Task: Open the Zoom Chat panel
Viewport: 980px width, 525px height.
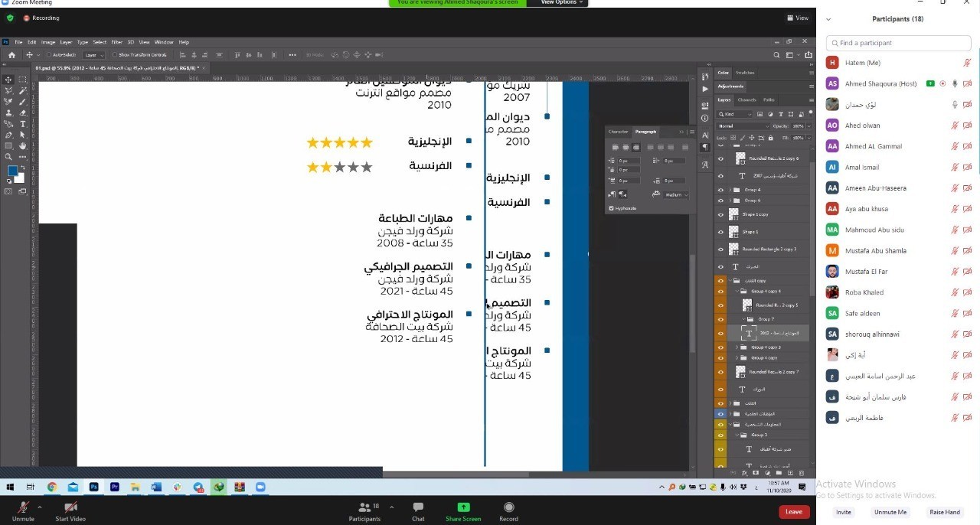Action: pos(418,510)
